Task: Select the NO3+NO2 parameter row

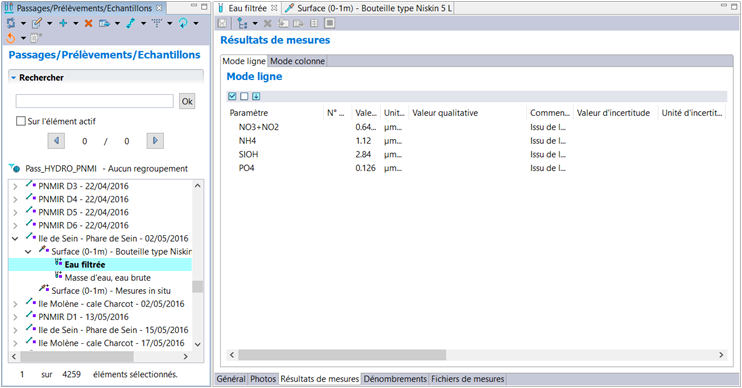Action: [476, 127]
